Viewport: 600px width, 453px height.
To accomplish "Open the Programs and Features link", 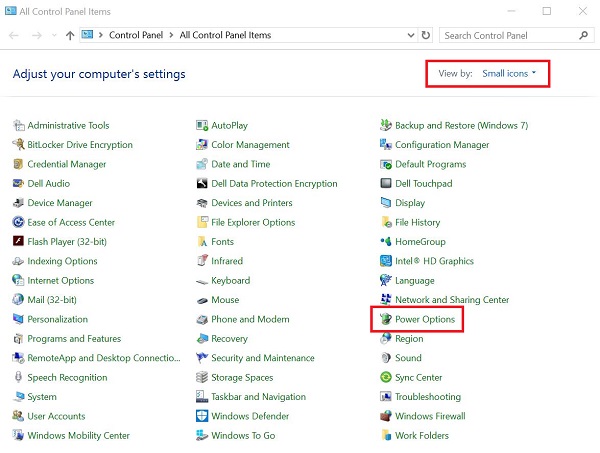I will 74,339.
